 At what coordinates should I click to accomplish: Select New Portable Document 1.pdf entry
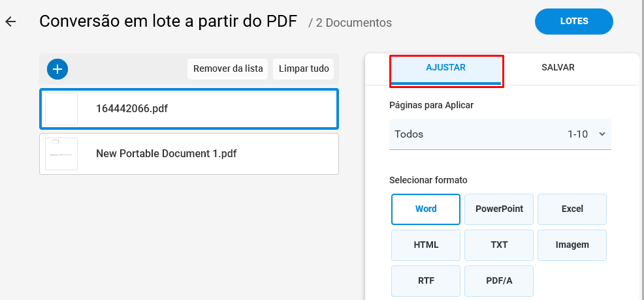coord(189,154)
